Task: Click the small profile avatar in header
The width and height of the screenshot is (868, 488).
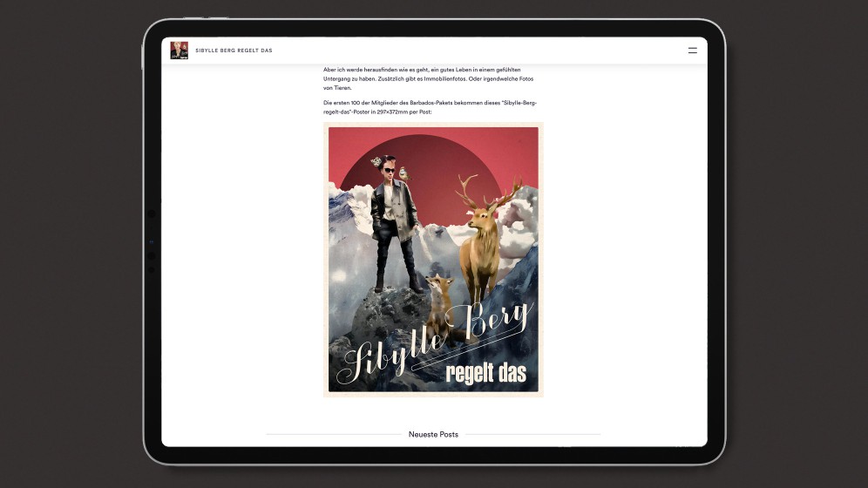Action: [x=180, y=51]
